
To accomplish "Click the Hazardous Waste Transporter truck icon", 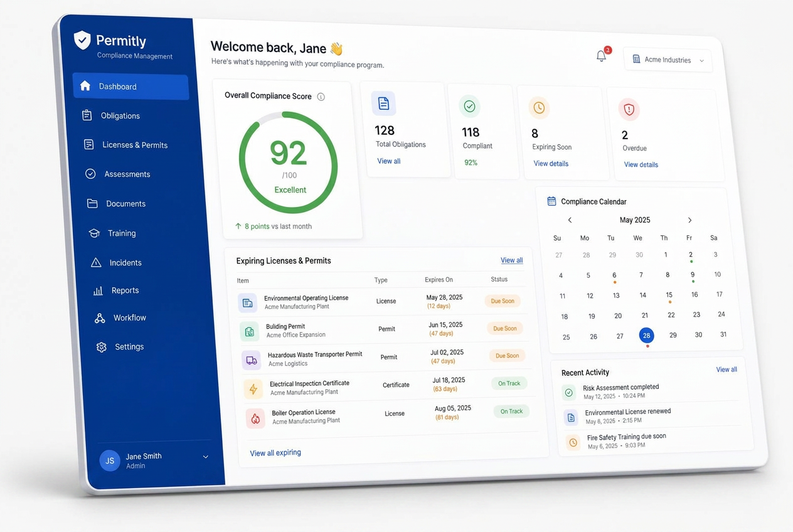I will click(251, 360).
